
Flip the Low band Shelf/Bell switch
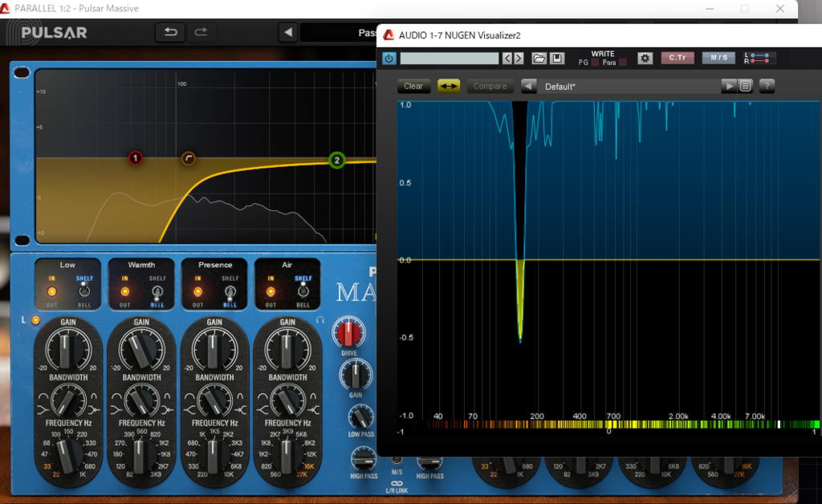83,291
